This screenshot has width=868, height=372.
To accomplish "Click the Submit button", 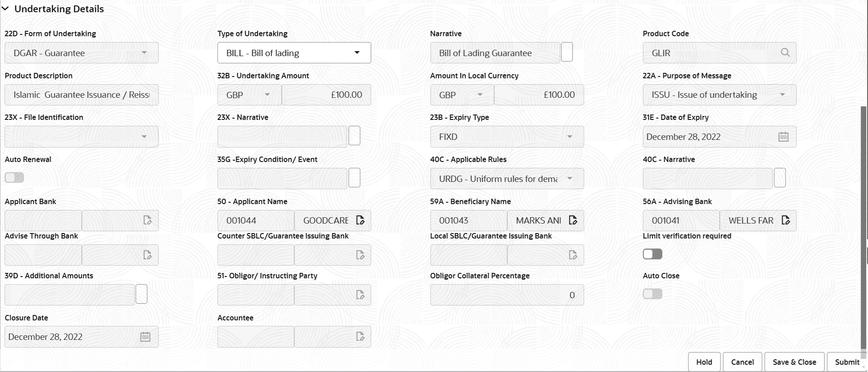I will 847,362.
